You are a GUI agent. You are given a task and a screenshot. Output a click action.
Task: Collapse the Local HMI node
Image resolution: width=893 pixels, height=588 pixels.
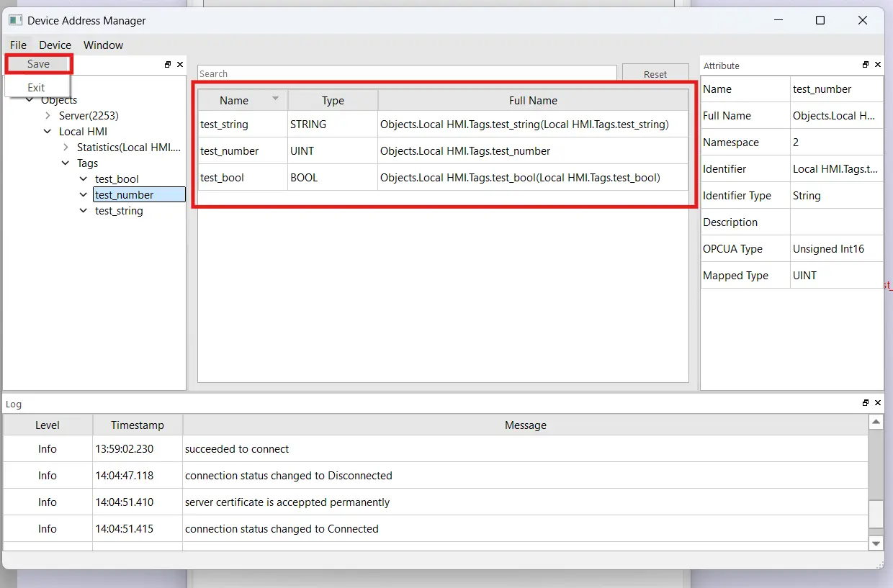coord(47,132)
